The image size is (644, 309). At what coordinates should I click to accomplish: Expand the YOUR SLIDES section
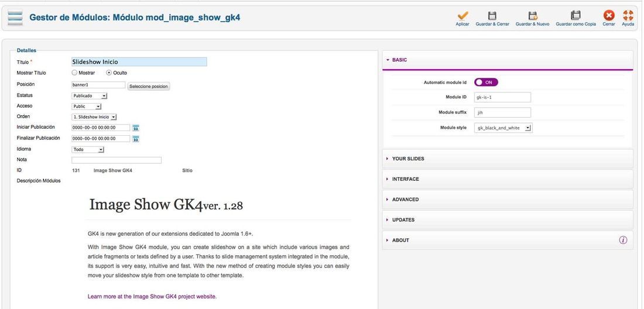click(x=508, y=159)
